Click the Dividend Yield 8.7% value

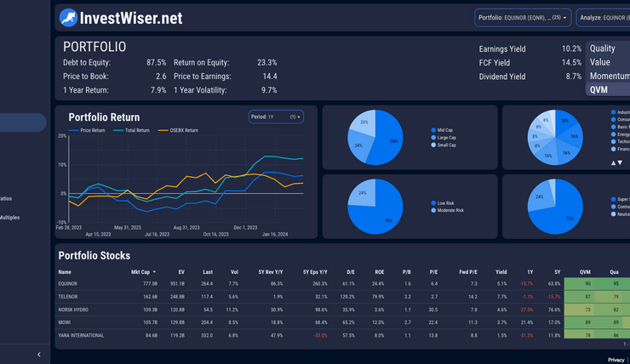(x=574, y=77)
